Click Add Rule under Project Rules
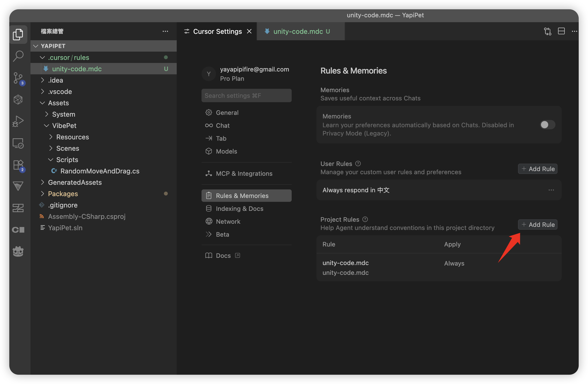This screenshot has width=588, height=384. coord(538,225)
